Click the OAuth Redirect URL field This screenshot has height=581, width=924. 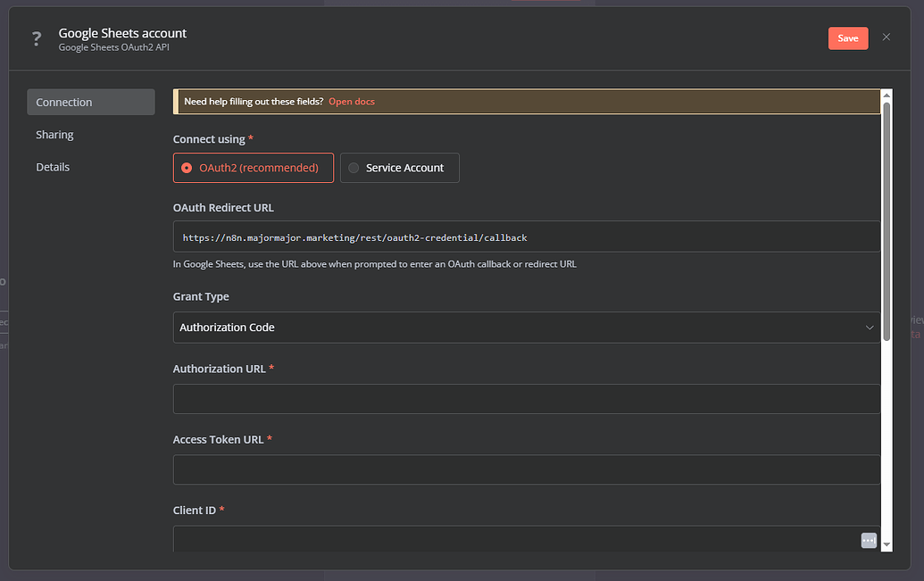pos(526,237)
